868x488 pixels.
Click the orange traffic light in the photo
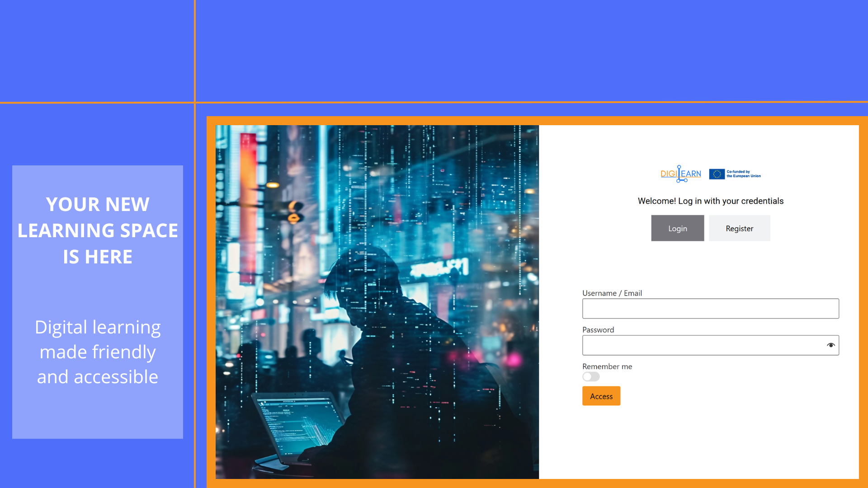click(295, 212)
